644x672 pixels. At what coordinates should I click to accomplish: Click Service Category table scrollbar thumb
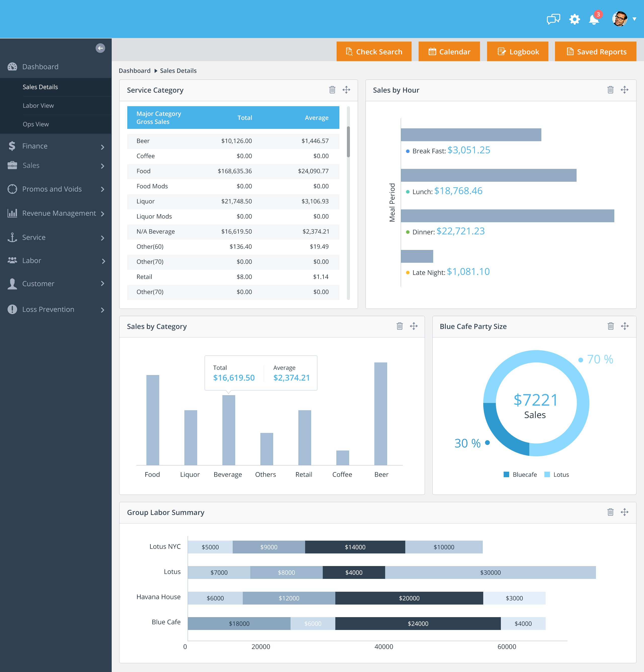point(348,142)
